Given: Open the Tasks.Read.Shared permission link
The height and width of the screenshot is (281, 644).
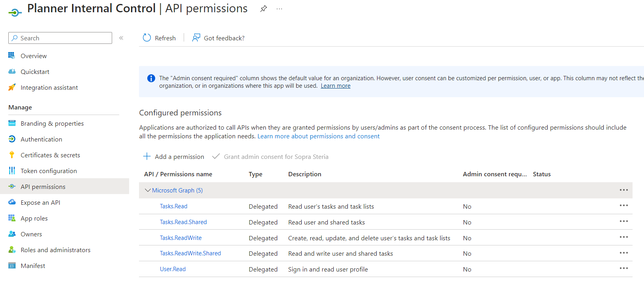Looking at the screenshot, I should point(183,222).
